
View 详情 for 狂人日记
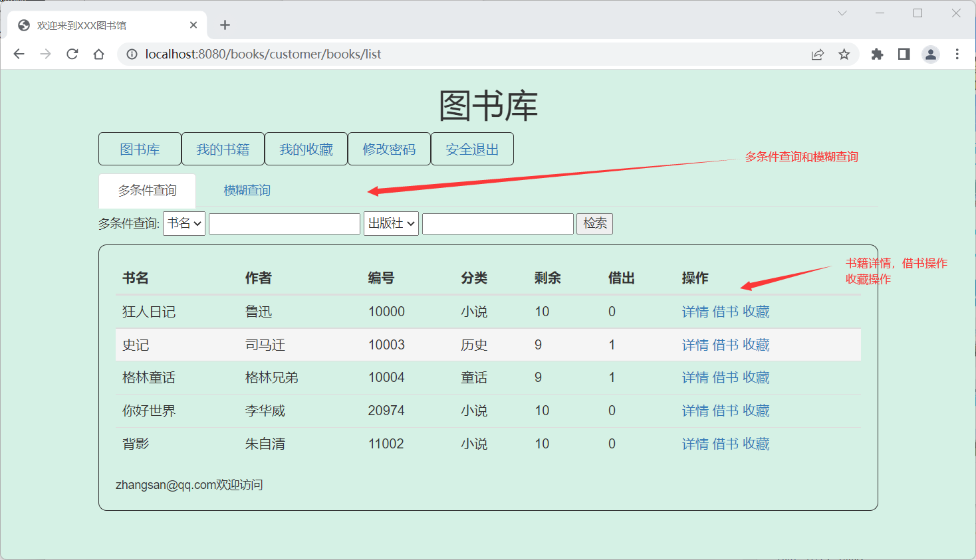click(x=695, y=312)
